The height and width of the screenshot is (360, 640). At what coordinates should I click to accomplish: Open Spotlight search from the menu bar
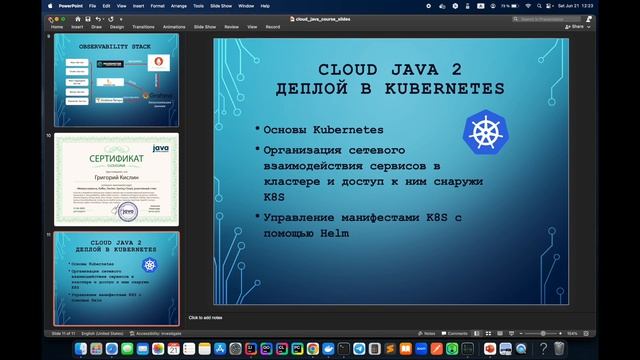pos(539,6)
